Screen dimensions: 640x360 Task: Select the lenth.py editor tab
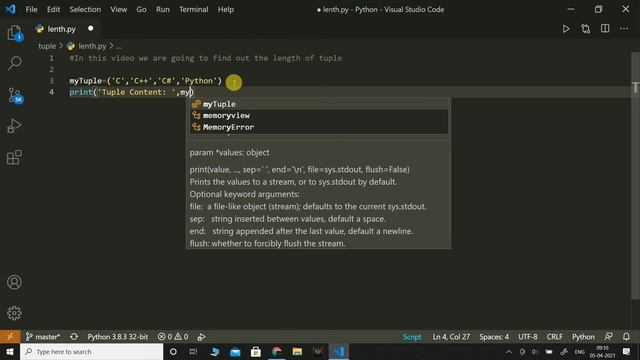pyautogui.click(x=61, y=29)
